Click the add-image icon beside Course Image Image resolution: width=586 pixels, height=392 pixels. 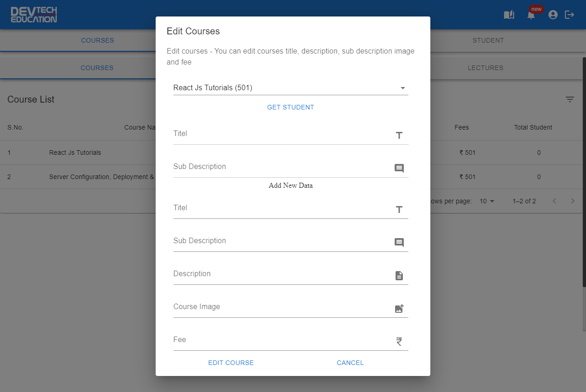(399, 308)
